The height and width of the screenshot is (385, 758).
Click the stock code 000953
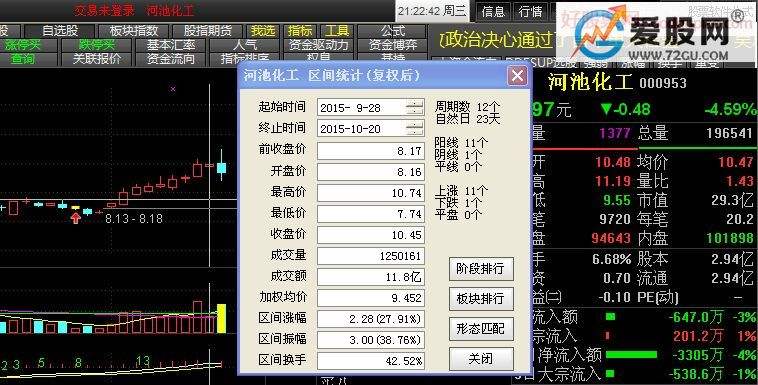pyautogui.click(x=663, y=83)
